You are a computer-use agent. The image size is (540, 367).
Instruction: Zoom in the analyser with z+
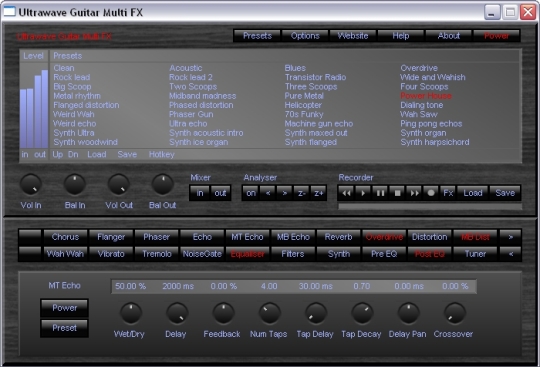click(319, 193)
